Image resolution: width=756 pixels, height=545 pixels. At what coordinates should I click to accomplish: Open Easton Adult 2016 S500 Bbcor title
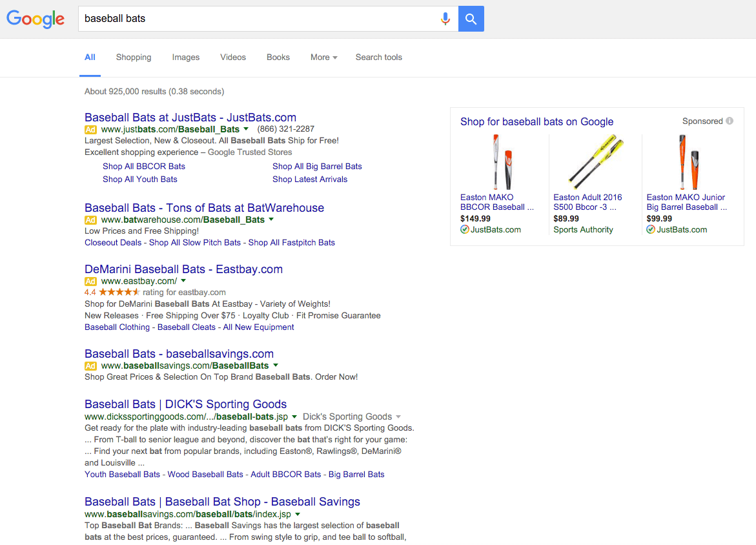tap(587, 202)
